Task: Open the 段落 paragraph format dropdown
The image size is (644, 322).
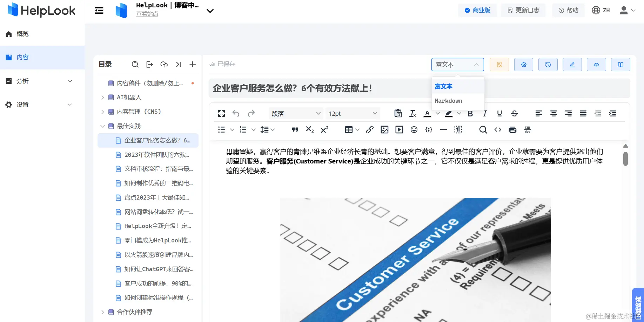Action: (x=296, y=113)
